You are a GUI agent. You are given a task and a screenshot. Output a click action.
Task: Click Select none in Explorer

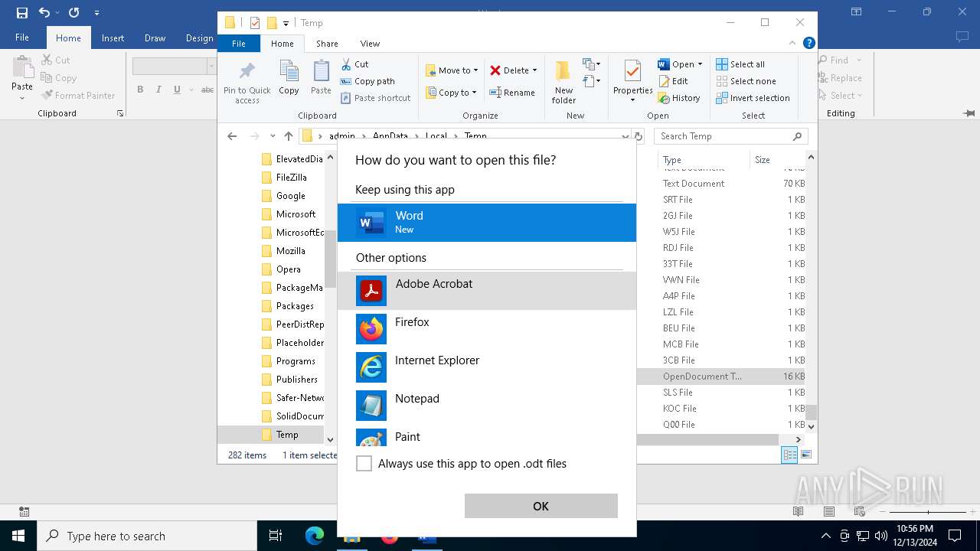coord(746,81)
